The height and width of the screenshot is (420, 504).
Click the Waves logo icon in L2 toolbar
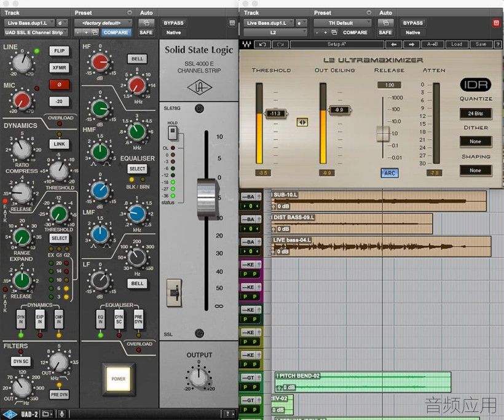246,45
